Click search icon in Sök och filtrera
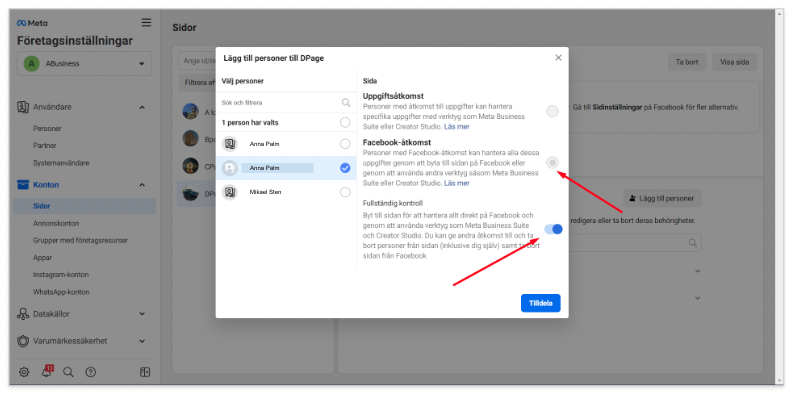The width and height of the screenshot is (796, 400). (346, 103)
